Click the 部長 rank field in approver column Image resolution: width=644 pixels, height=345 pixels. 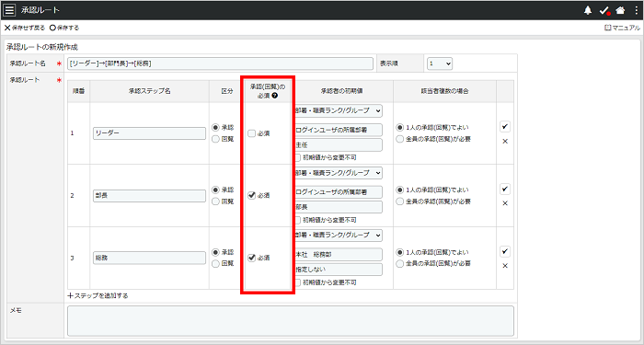(339, 207)
